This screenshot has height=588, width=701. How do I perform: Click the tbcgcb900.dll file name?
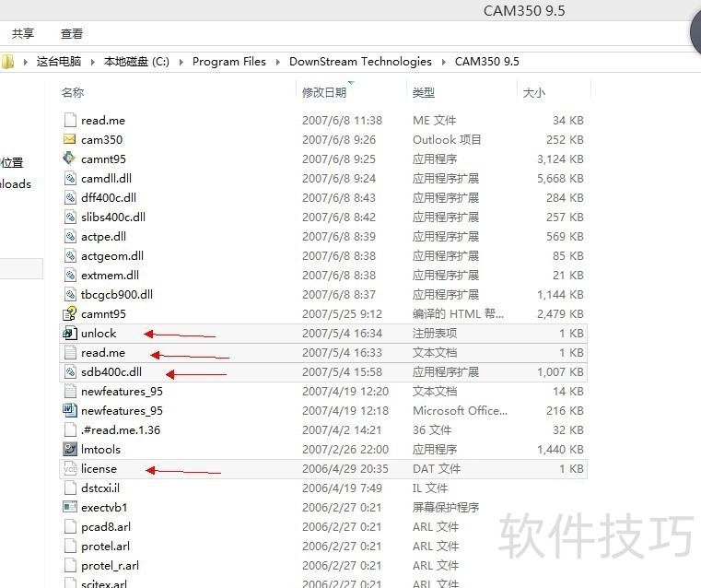tap(117, 294)
